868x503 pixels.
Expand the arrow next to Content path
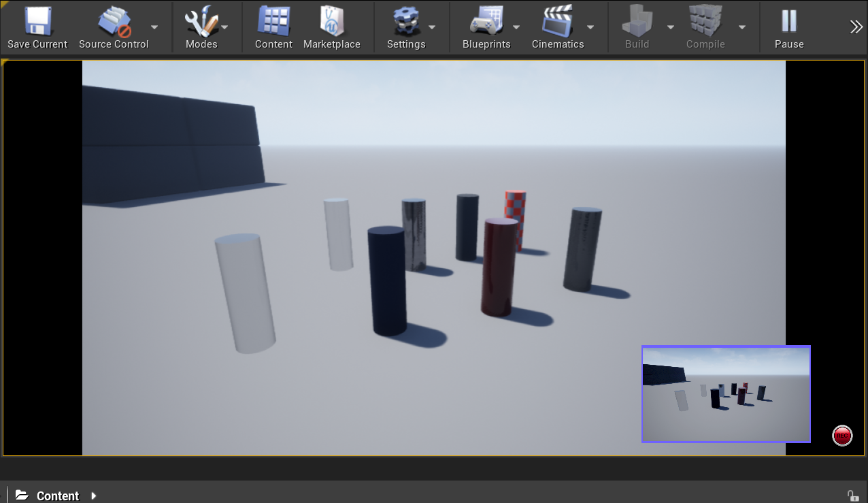click(94, 496)
